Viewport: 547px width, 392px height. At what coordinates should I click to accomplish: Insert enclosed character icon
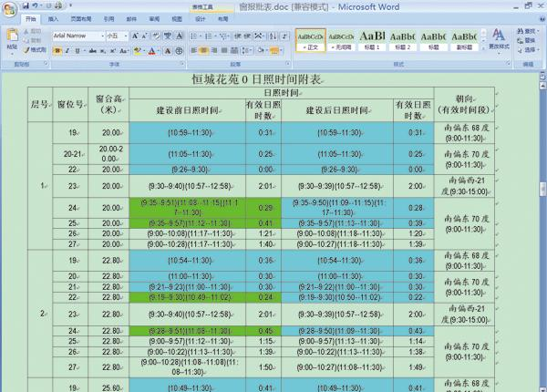(179, 51)
